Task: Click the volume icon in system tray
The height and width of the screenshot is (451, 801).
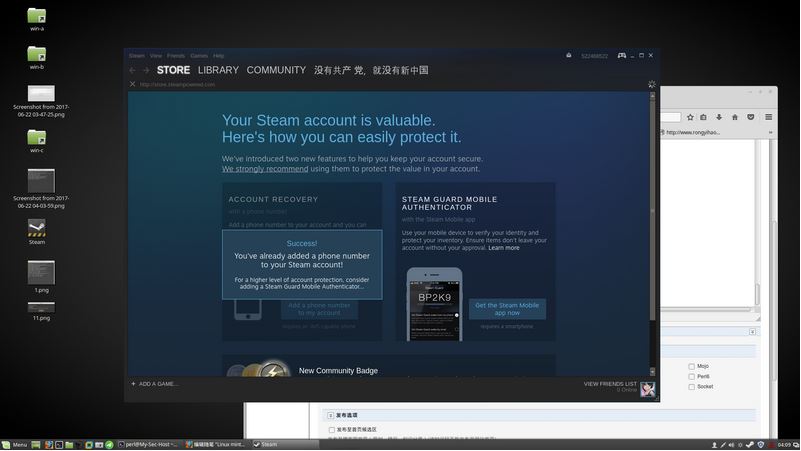Action: click(x=731, y=445)
